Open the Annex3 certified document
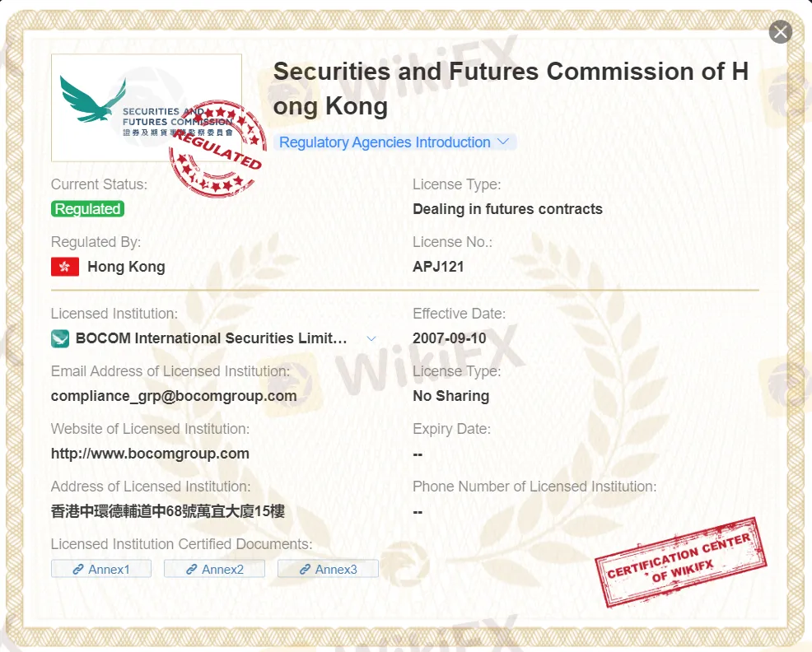The image size is (812, 652). click(328, 569)
